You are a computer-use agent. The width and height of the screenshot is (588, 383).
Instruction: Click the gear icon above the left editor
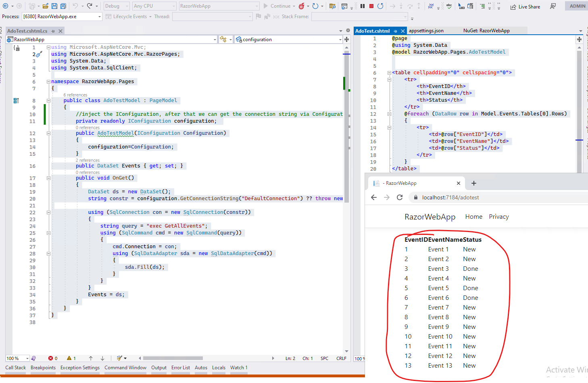348,31
